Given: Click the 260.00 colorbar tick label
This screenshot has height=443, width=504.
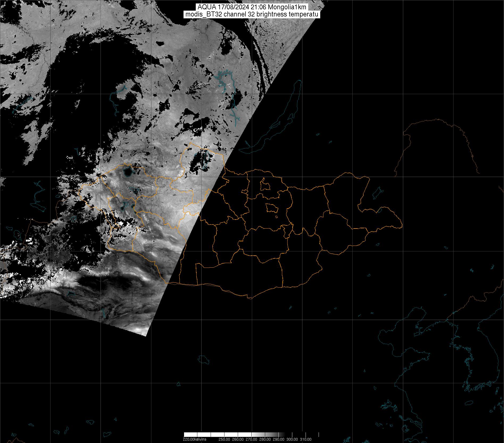Looking at the screenshot, I should (x=238, y=439).
